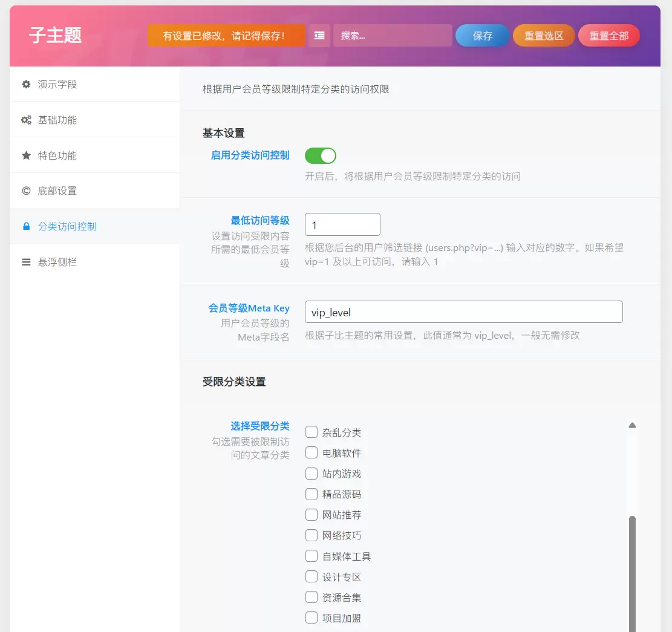The image size is (672, 632).
Task: Click the category list scrollbar thumb
Action: [632, 574]
